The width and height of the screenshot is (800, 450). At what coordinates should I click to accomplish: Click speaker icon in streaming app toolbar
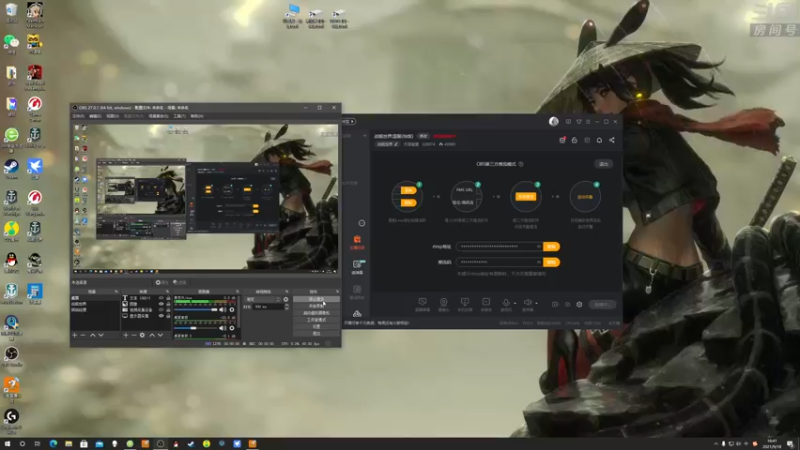click(528, 303)
